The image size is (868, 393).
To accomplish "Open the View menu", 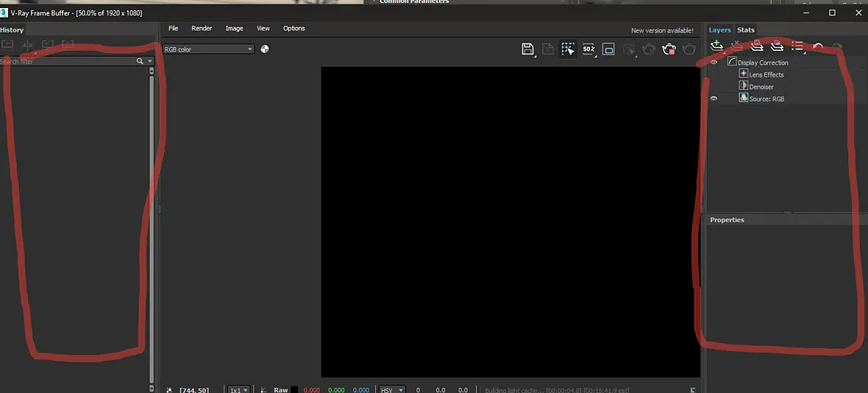I will point(263,28).
